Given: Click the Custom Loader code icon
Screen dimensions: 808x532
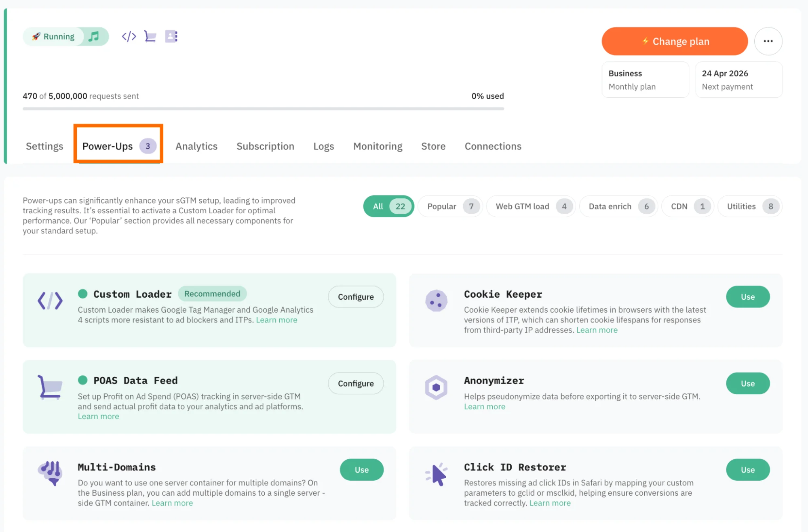Looking at the screenshot, I should click(x=50, y=301).
